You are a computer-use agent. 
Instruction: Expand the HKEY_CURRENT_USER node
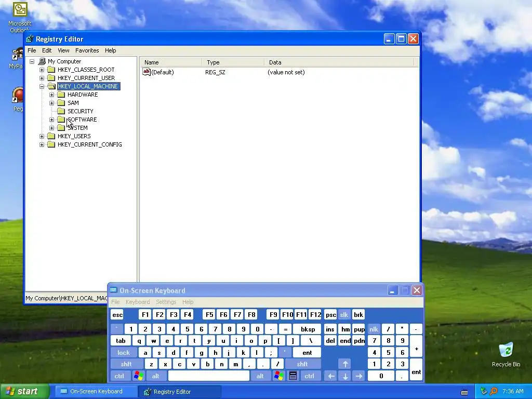pos(42,78)
